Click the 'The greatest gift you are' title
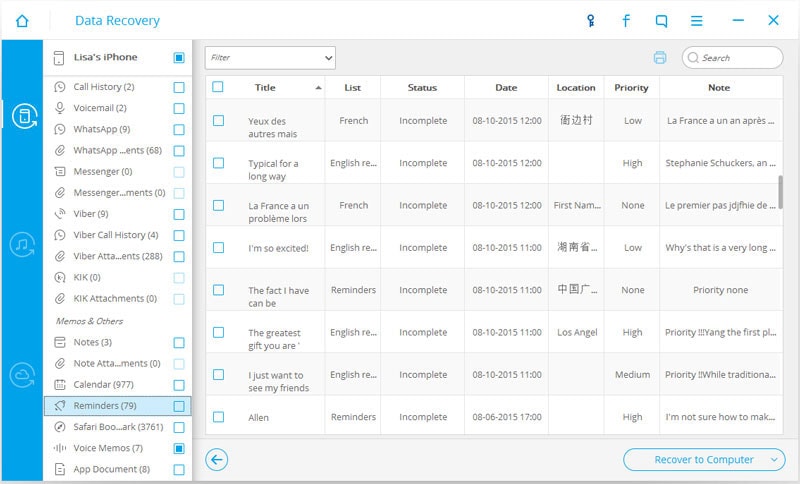This screenshot has height=484, width=800. pos(274,339)
